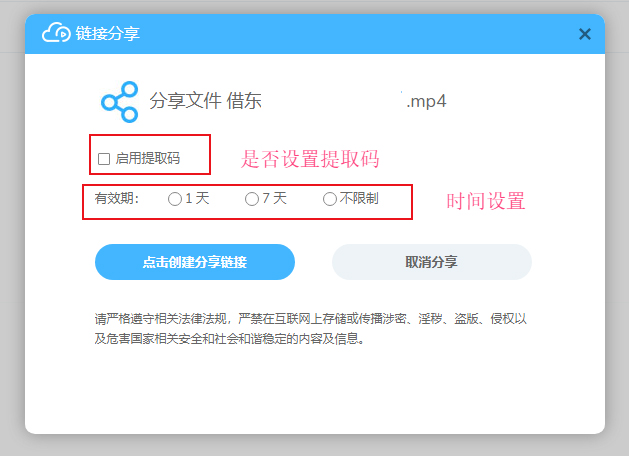Click the .mp4 file extension text
Viewport: 629px width, 456px height.
tap(426, 101)
